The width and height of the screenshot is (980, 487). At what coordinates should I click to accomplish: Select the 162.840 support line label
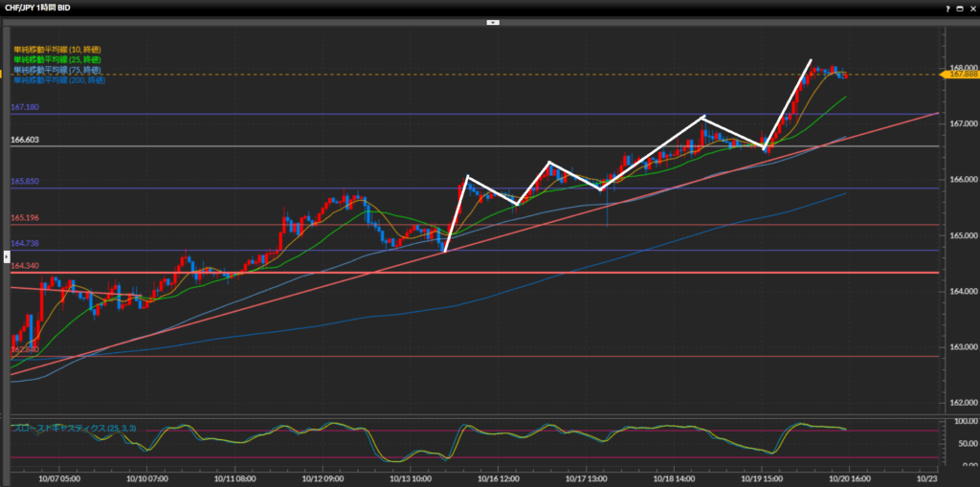coord(25,350)
